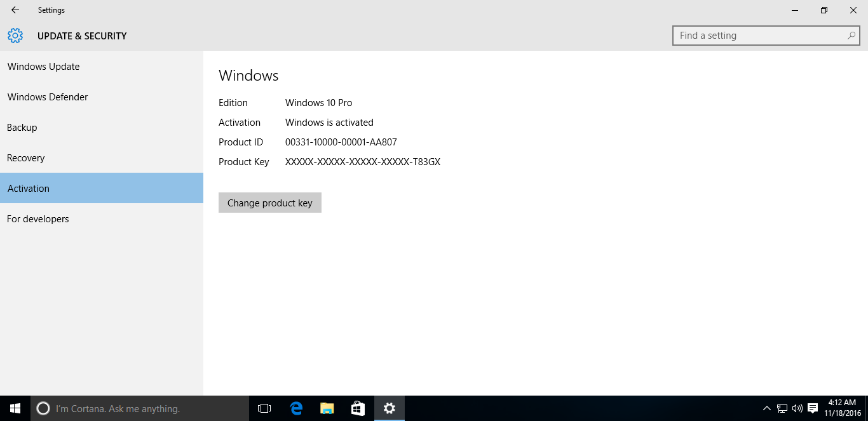Image resolution: width=868 pixels, height=421 pixels.
Task: Open the network status tray icon
Action: tap(782, 408)
